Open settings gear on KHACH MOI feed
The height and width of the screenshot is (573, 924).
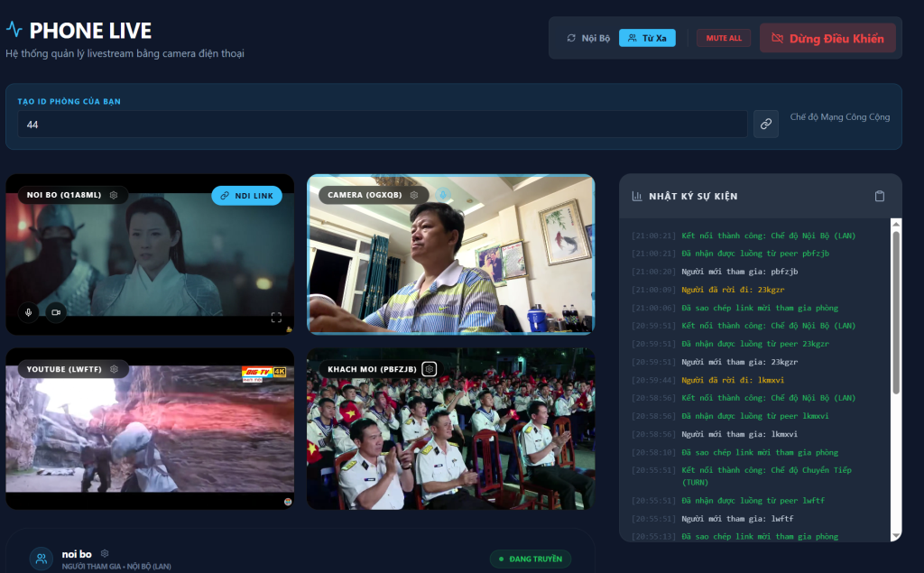430,369
